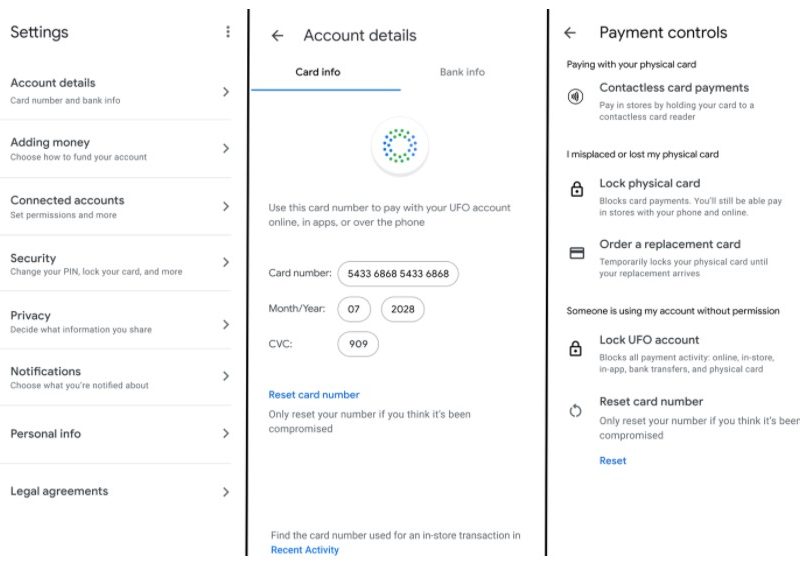Image resolution: width=800 pixels, height=564 pixels.
Task: Go back from Account details screen
Action: (x=278, y=36)
